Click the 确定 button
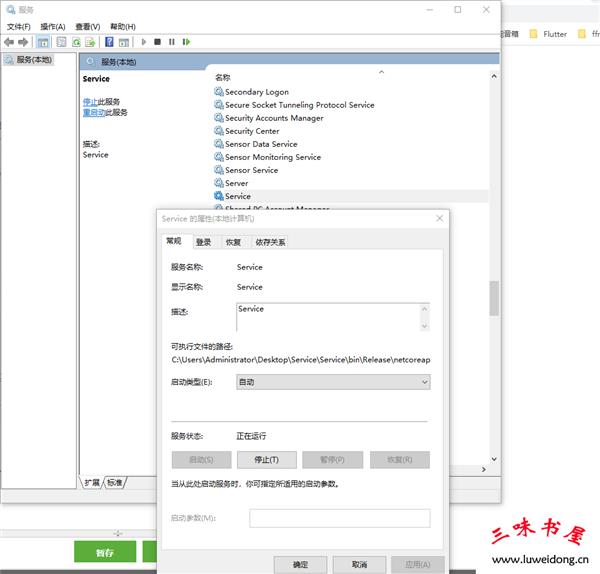Screen dimensions: 600x574 (301, 565)
